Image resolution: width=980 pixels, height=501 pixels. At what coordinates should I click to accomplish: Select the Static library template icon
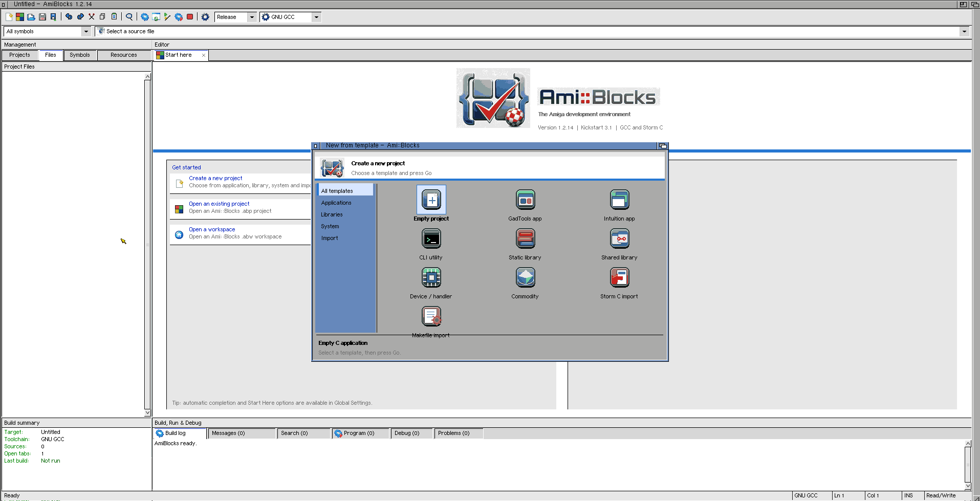(x=525, y=238)
